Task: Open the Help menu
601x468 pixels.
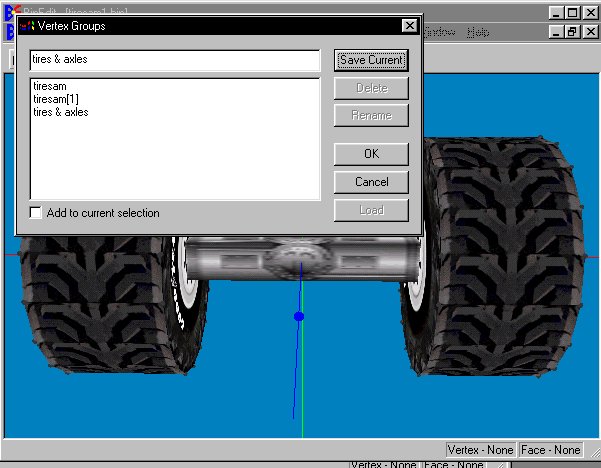Action: (x=478, y=32)
